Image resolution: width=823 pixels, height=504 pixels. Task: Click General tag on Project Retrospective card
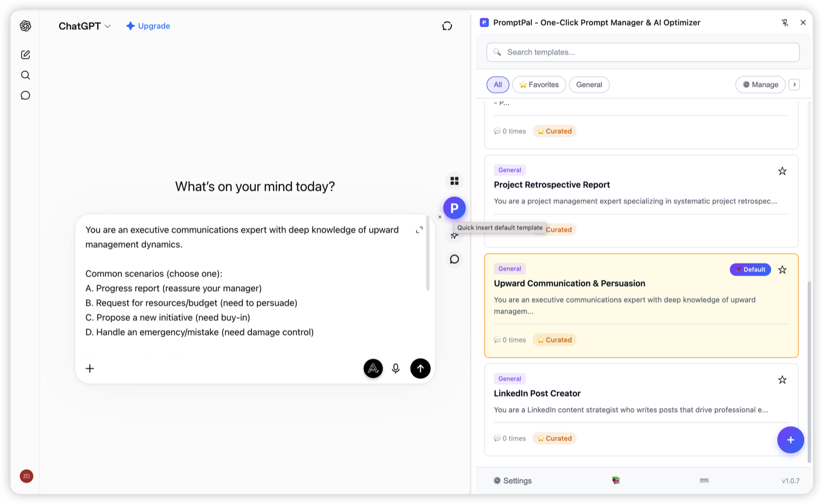click(510, 170)
